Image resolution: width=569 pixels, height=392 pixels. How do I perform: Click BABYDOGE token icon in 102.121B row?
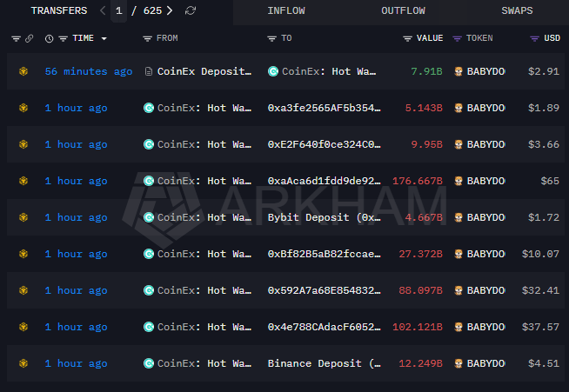459,327
